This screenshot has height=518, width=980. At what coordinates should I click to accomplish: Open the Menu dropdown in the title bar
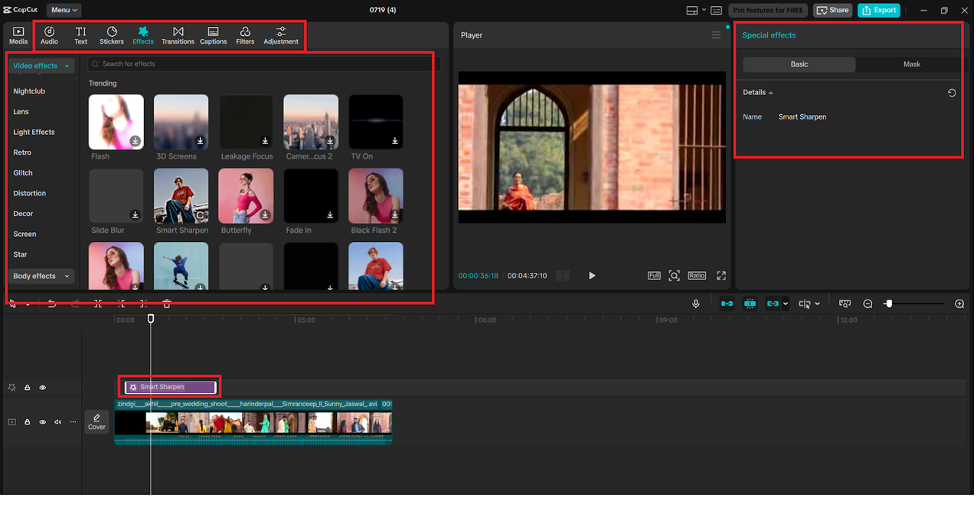[64, 10]
